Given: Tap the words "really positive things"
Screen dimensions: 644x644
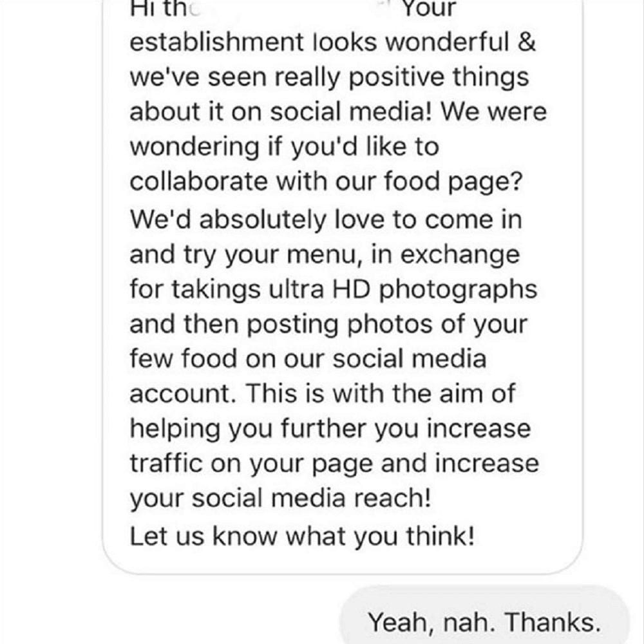Looking at the screenshot, I should 402,78.
